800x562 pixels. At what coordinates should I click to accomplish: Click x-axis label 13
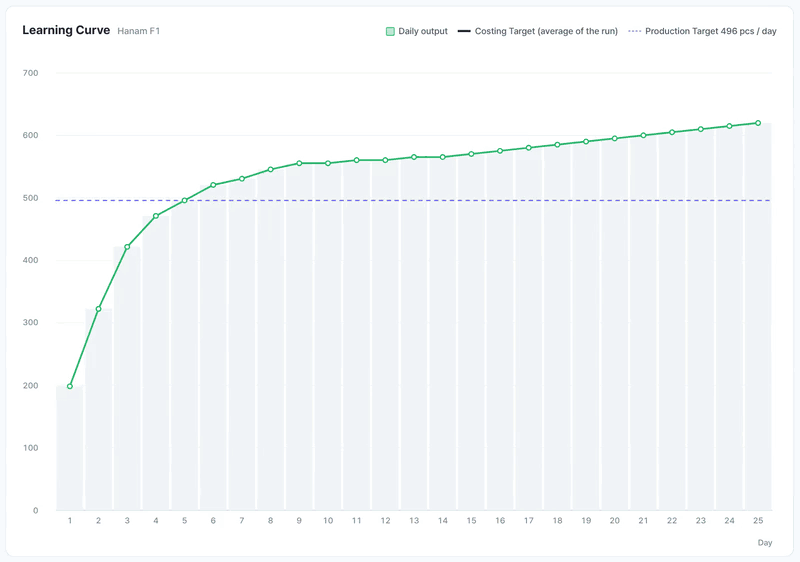coord(414,520)
